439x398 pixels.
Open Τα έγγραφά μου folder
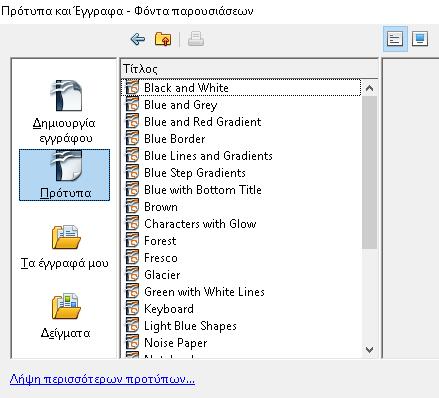click(x=65, y=247)
